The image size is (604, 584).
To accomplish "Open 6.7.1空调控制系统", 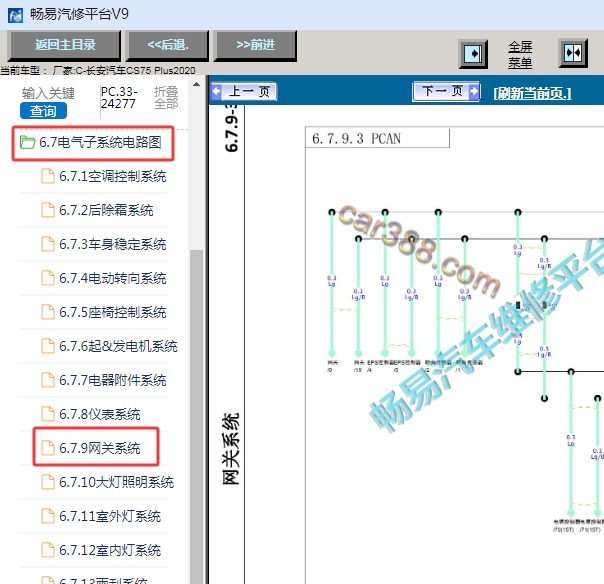I will 112,176.
